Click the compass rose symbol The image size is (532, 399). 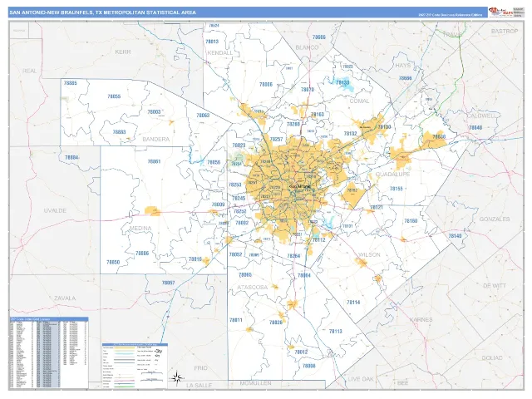177,377
